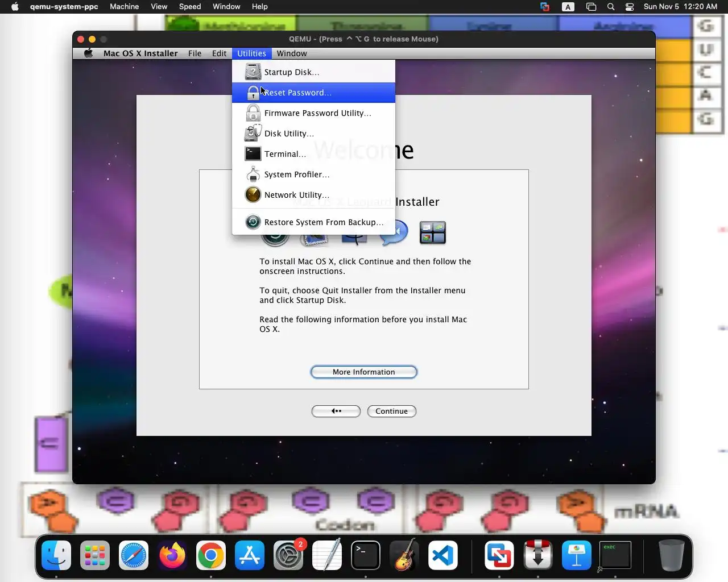Launch Visual Studio Code from Dock
The width and height of the screenshot is (728, 582).
443,555
